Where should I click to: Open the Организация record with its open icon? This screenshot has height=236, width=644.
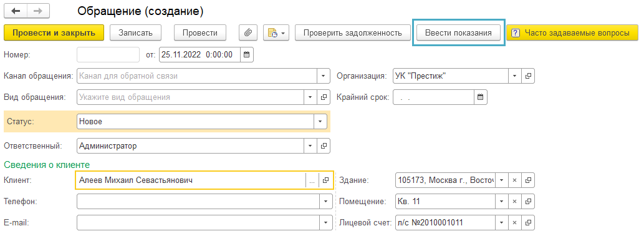528,76
